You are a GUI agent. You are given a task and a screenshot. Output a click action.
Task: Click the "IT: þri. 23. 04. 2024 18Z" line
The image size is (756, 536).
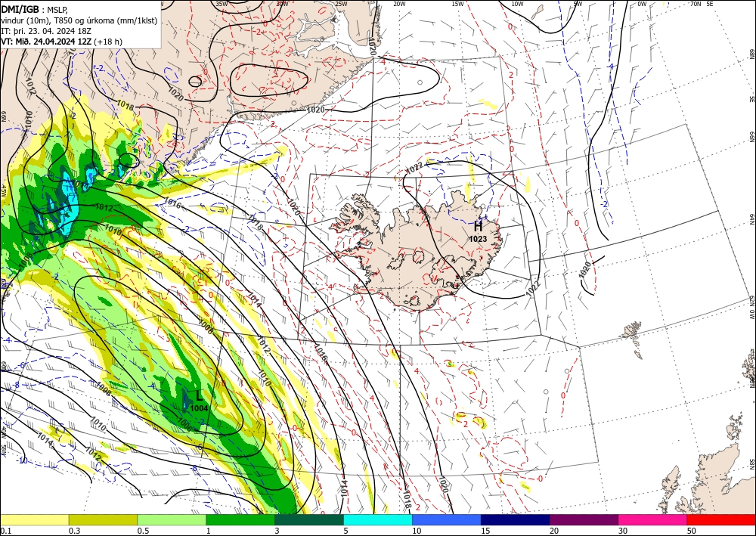(x=46, y=31)
